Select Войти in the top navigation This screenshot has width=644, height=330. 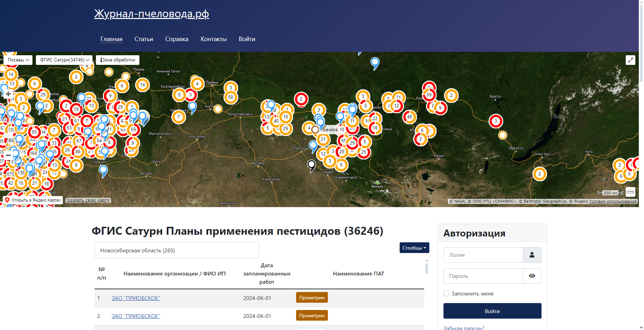tap(247, 39)
